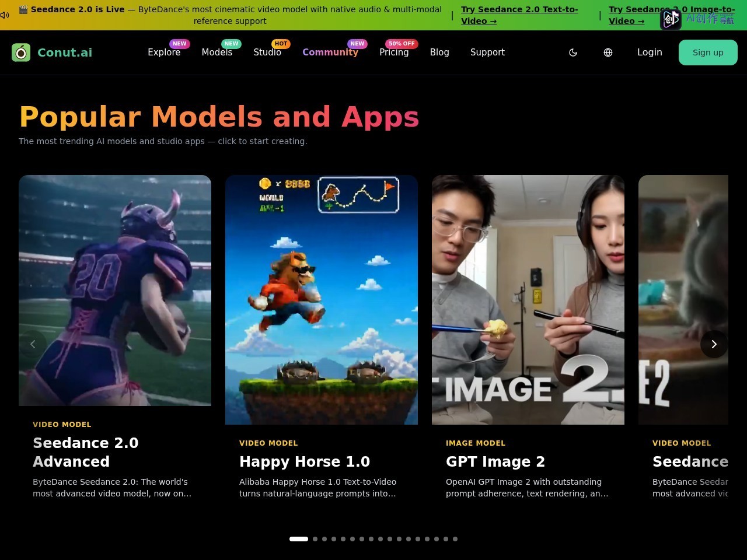Open the Models menu
This screenshot has width=747, height=560.
(217, 52)
